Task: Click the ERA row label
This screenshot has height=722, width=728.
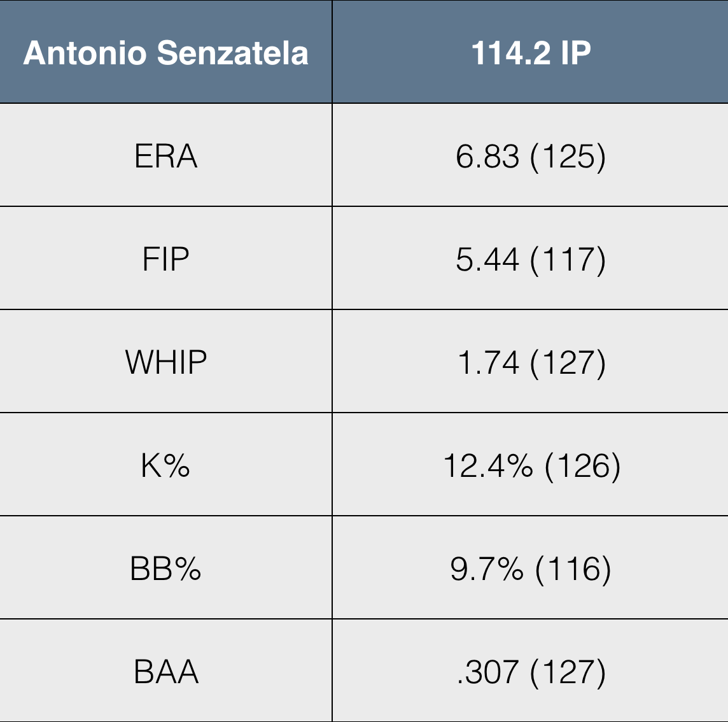Action: [x=165, y=156]
